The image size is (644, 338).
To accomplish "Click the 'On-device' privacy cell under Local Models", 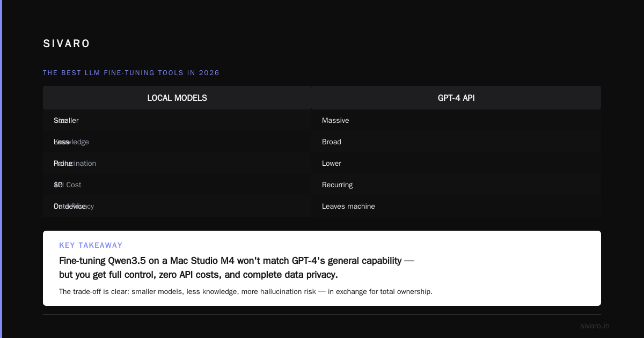I will coord(177,206).
